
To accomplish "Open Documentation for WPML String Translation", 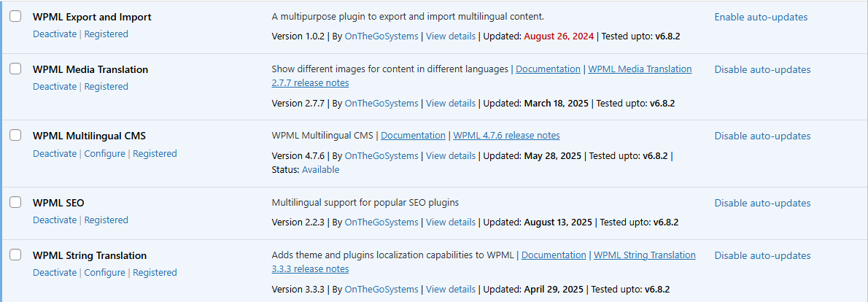I will point(554,255).
